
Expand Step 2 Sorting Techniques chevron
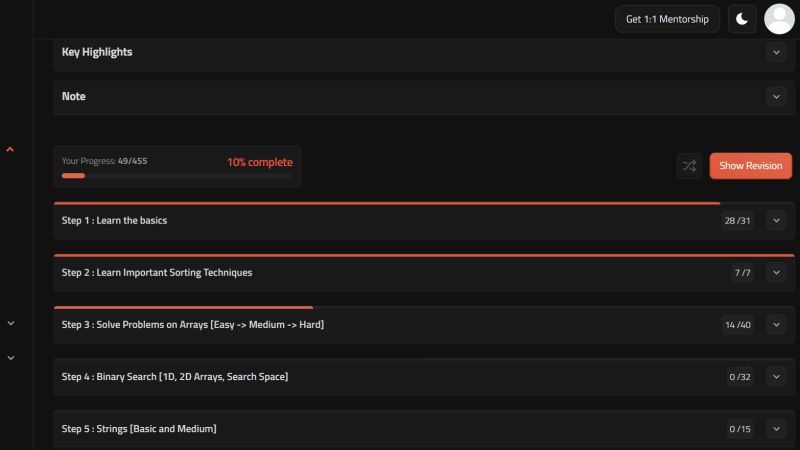coord(776,272)
